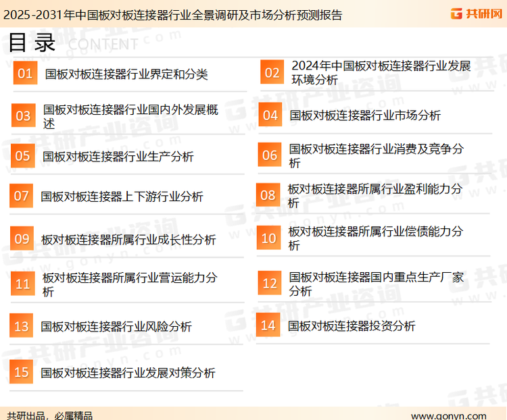This screenshot has height=420, width=507.
Task: Click the 14 chapter badge
Action: pyautogui.click(x=268, y=325)
